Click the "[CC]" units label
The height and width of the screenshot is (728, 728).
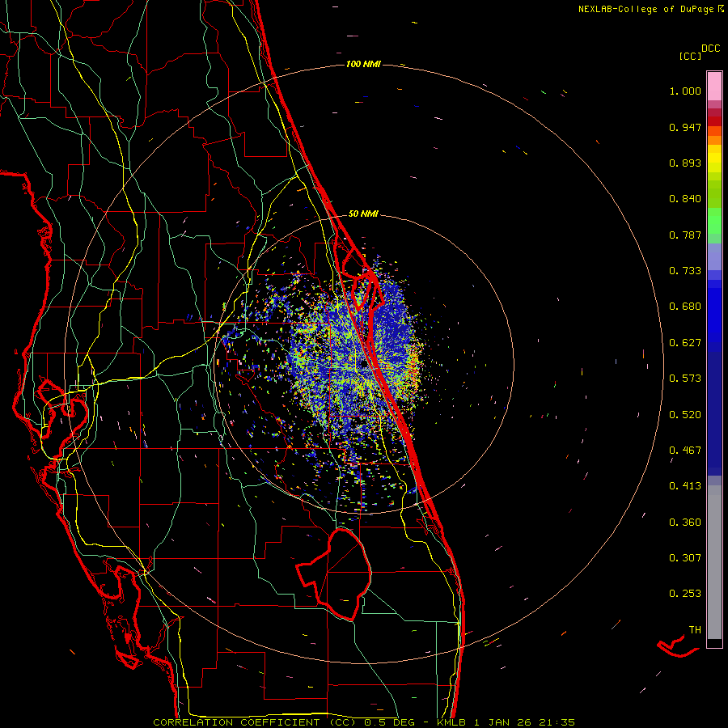[690, 56]
